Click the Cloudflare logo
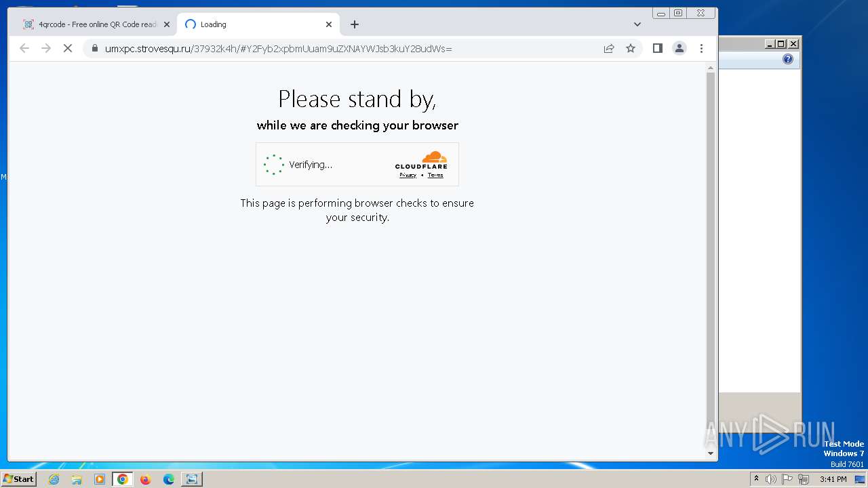This screenshot has height=488, width=868. point(421,161)
